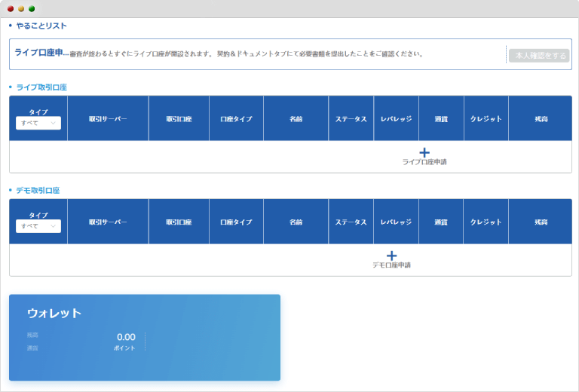Click the ライブ口座申... to-do item title
579x392 pixels.
click(x=41, y=53)
